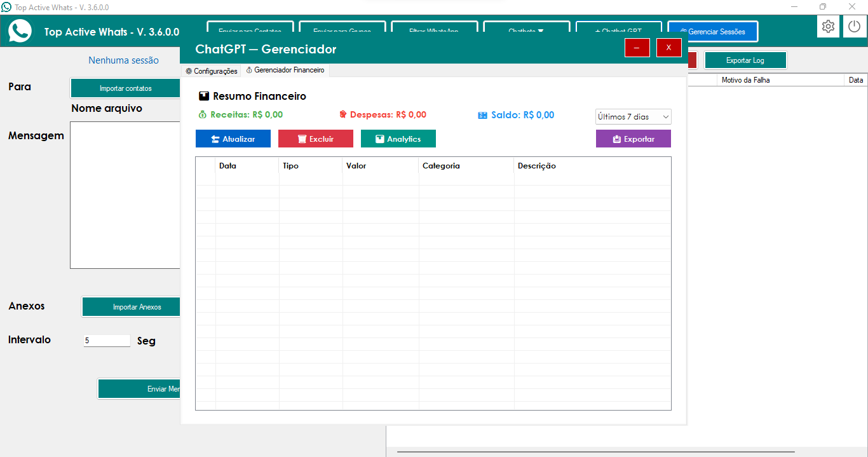Image resolution: width=868 pixels, height=457 pixels.
Task: Open the Analytics view
Action: 398,139
